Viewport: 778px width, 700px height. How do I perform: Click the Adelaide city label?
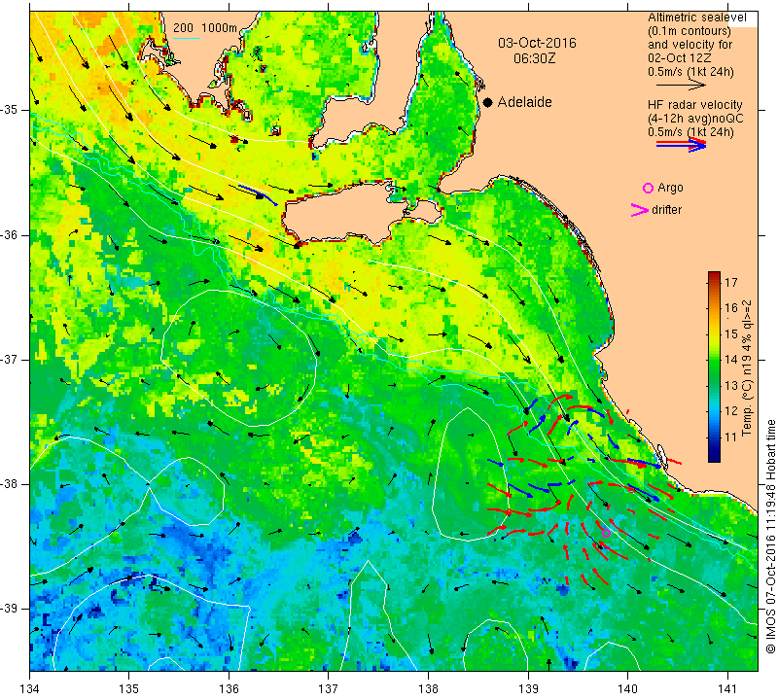click(x=524, y=102)
